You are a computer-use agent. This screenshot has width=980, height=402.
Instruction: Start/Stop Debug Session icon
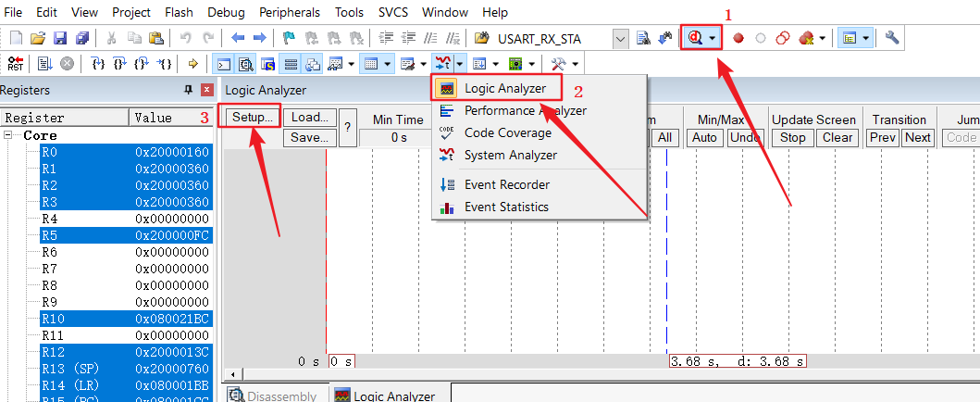[696, 38]
